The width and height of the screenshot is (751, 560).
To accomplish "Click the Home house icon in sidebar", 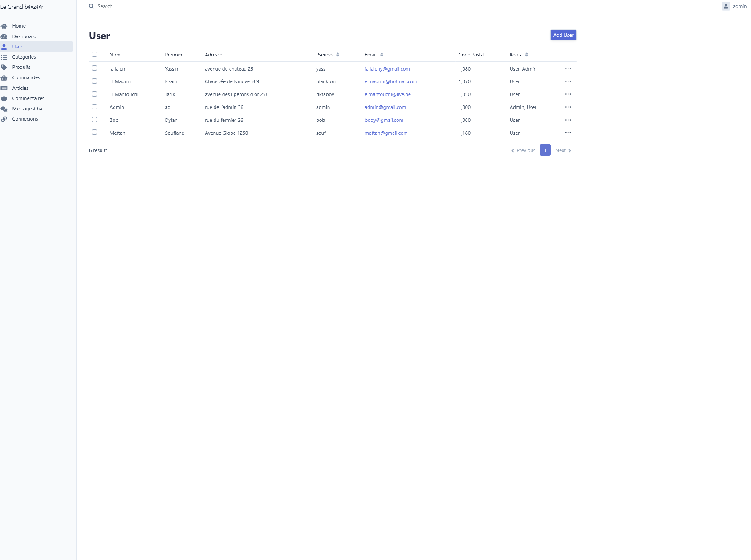I will [x=4, y=26].
